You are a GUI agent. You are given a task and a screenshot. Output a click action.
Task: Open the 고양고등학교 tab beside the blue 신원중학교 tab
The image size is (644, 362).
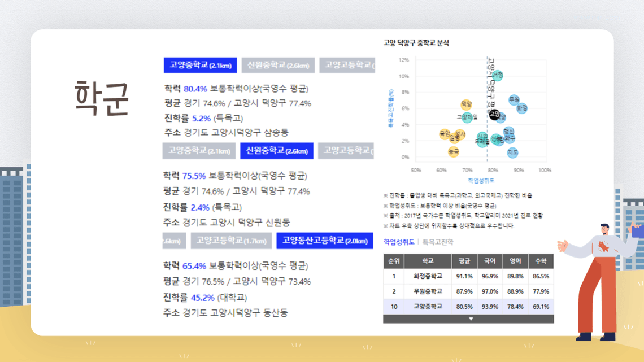(x=346, y=151)
